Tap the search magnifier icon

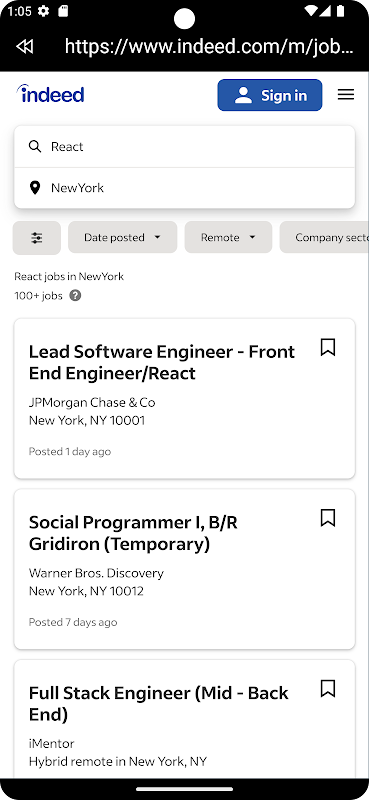pyautogui.click(x=35, y=147)
